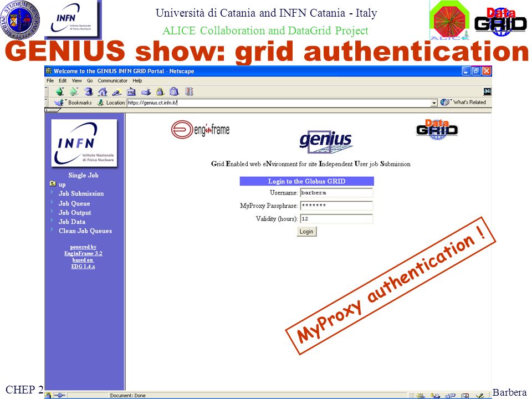This screenshot has width=532, height=399.
Task: Click the INFN logo in the sidebar
Action: [84, 143]
